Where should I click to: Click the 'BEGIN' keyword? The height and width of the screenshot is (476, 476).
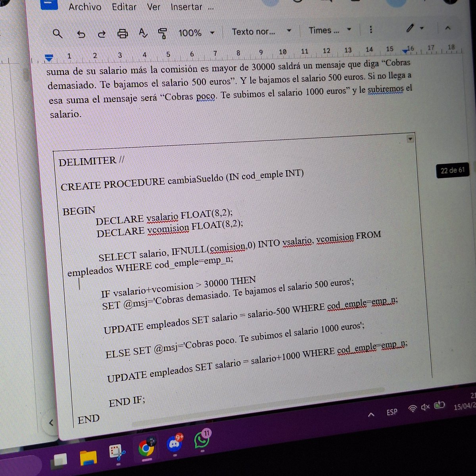click(79, 211)
